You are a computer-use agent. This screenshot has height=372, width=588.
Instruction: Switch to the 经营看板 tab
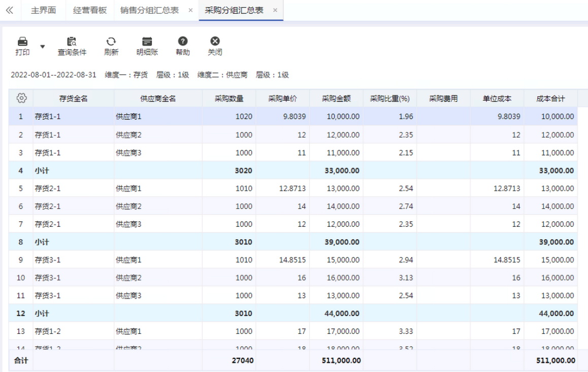click(x=90, y=10)
